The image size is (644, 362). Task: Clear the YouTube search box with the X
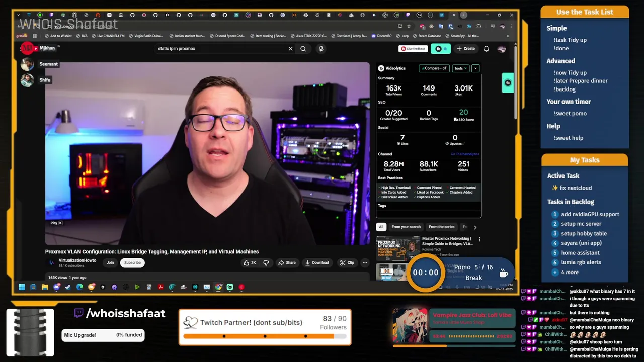pyautogui.click(x=290, y=49)
